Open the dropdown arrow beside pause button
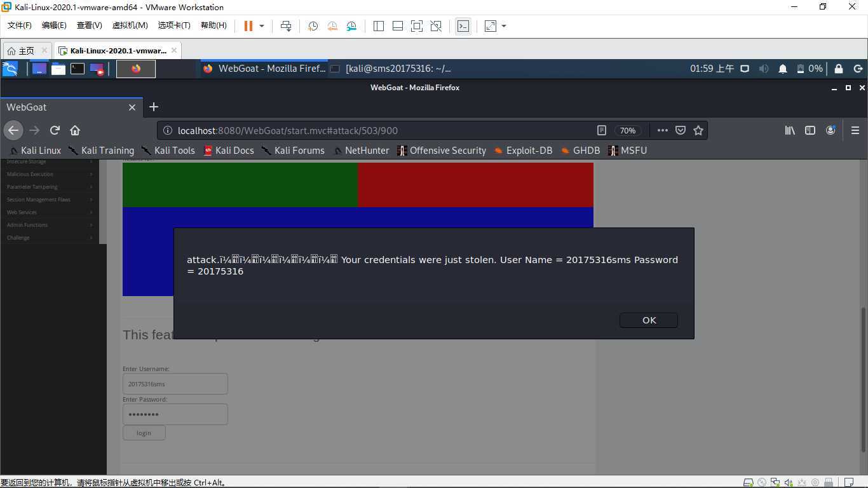This screenshot has width=868, height=488. (262, 26)
